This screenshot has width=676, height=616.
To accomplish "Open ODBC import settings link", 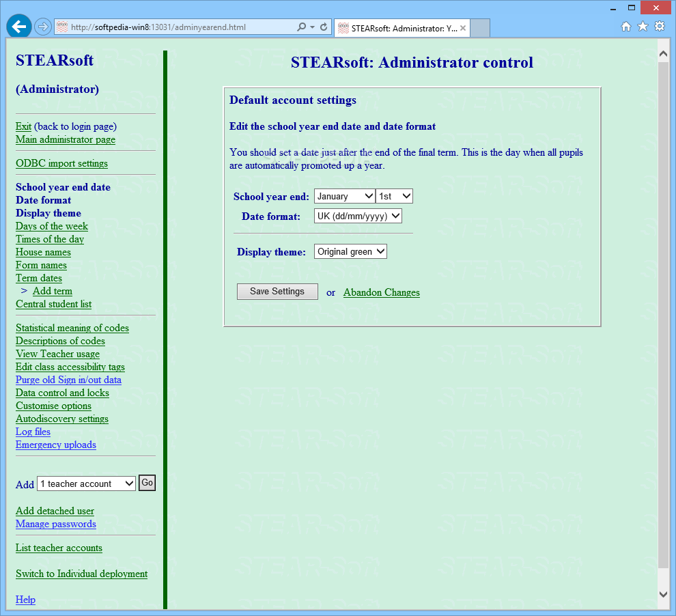I will click(61, 163).
